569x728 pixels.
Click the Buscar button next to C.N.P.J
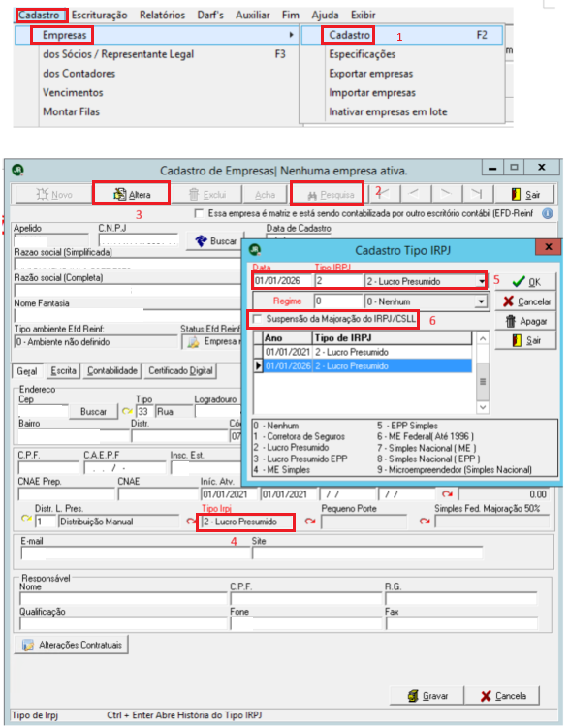215,241
